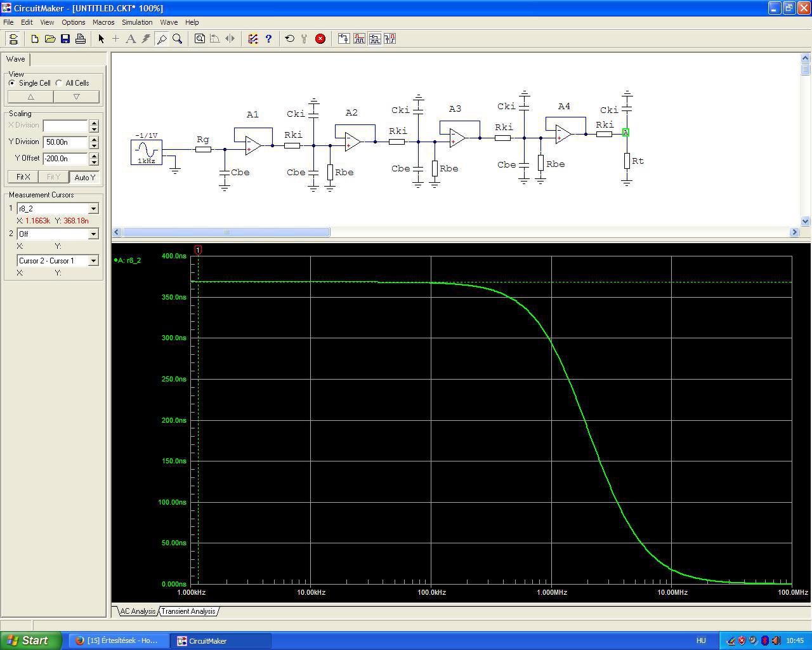Select the Wire tool crosshair icon

(x=115, y=39)
